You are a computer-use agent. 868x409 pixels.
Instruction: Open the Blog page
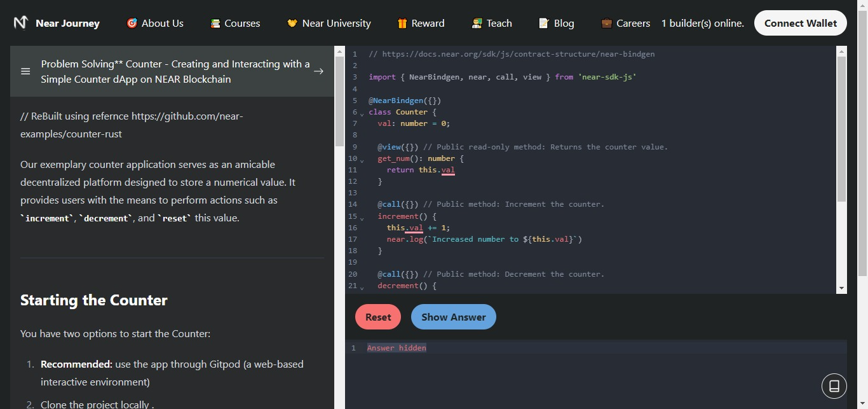(x=556, y=23)
